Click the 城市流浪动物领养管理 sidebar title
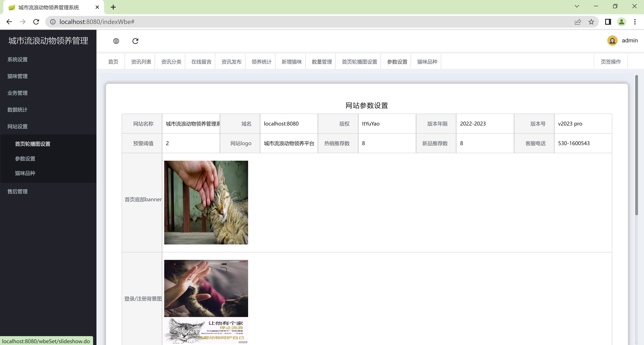Viewport: 644px width, 345px height. (x=48, y=41)
